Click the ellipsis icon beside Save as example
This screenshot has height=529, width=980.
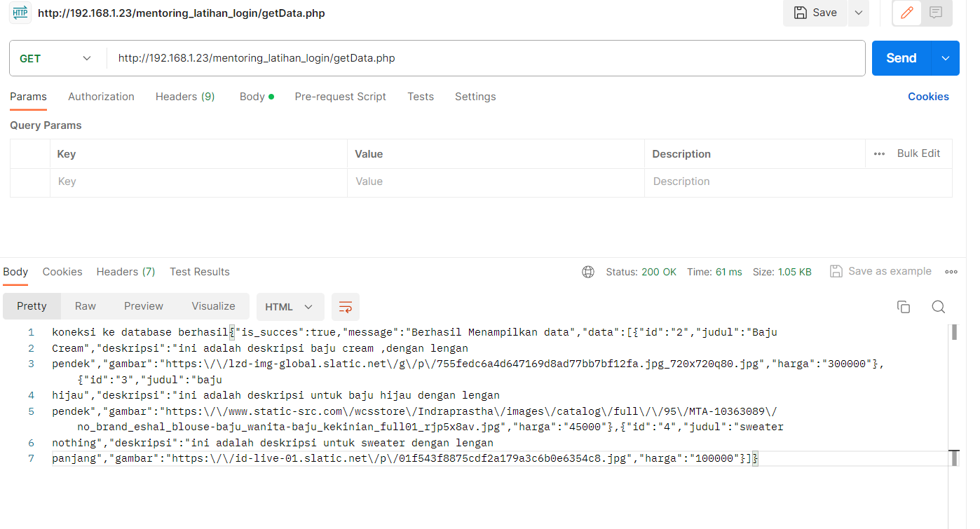point(951,272)
